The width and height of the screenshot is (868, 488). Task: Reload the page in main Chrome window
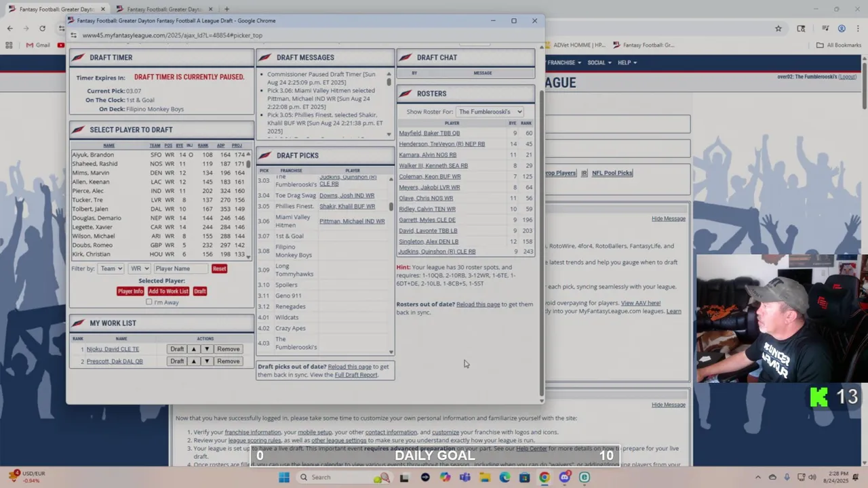pos(42,28)
